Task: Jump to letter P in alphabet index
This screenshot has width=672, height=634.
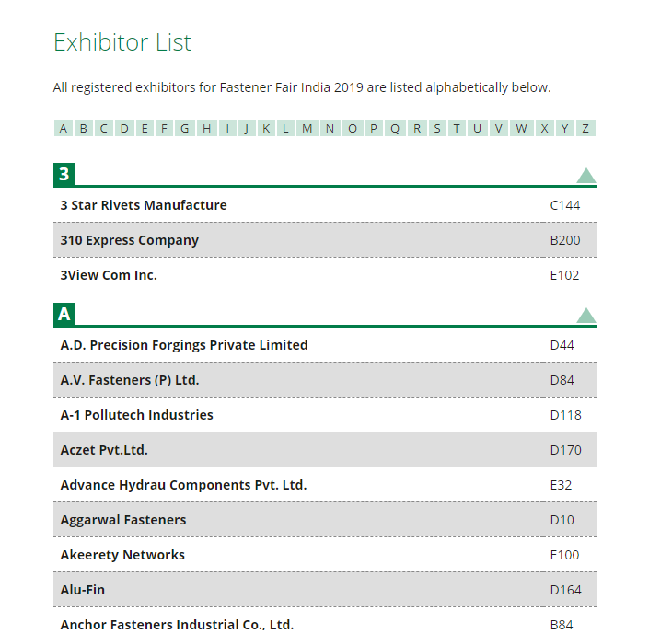Action: point(374,128)
